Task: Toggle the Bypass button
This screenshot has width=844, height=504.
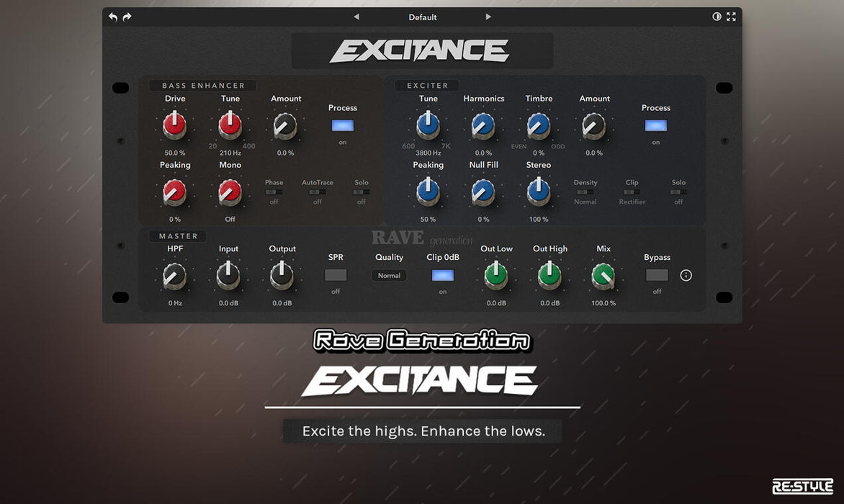Action: (x=657, y=275)
